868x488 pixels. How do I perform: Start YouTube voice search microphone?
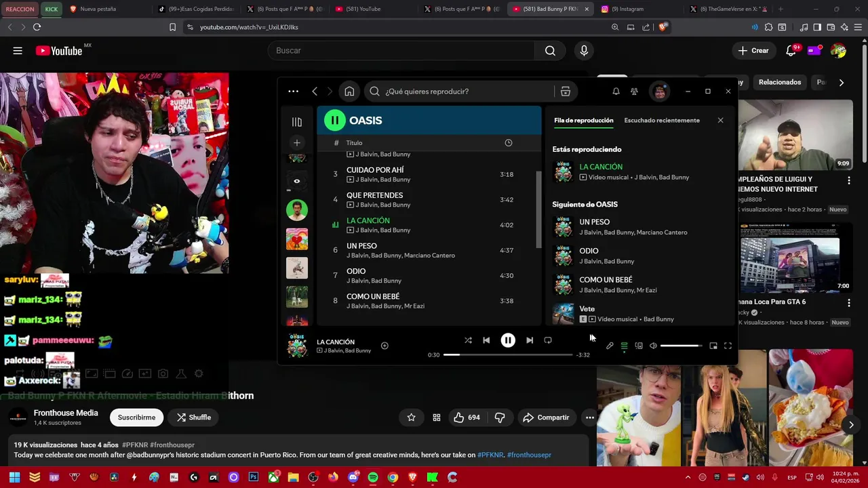coord(584,51)
